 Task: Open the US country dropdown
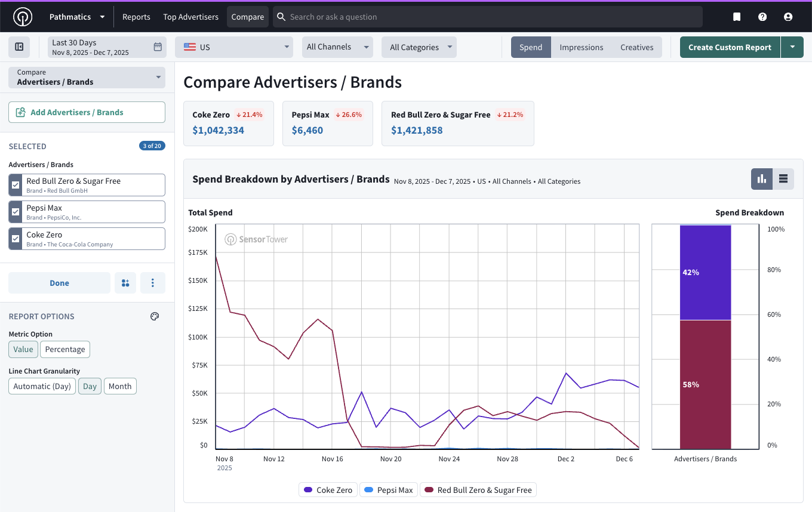(234, 47)
